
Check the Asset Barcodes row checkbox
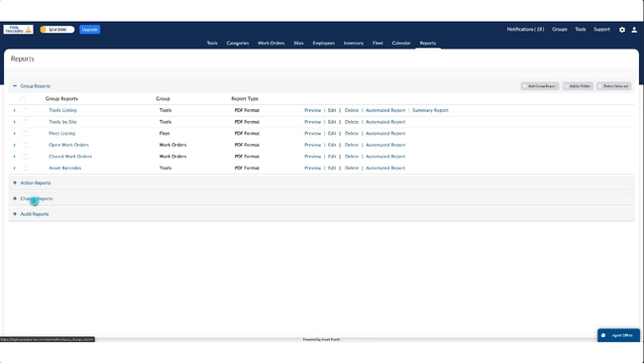tap(26, 168)
